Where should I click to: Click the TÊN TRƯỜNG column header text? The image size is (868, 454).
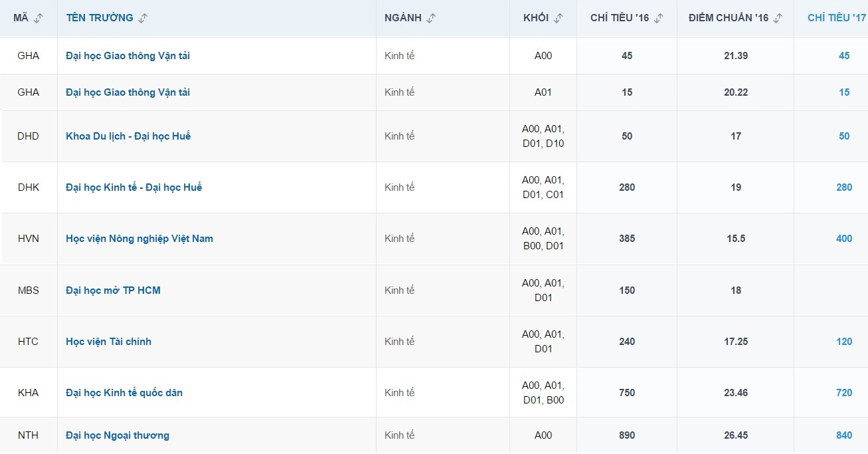click(100, 18)
